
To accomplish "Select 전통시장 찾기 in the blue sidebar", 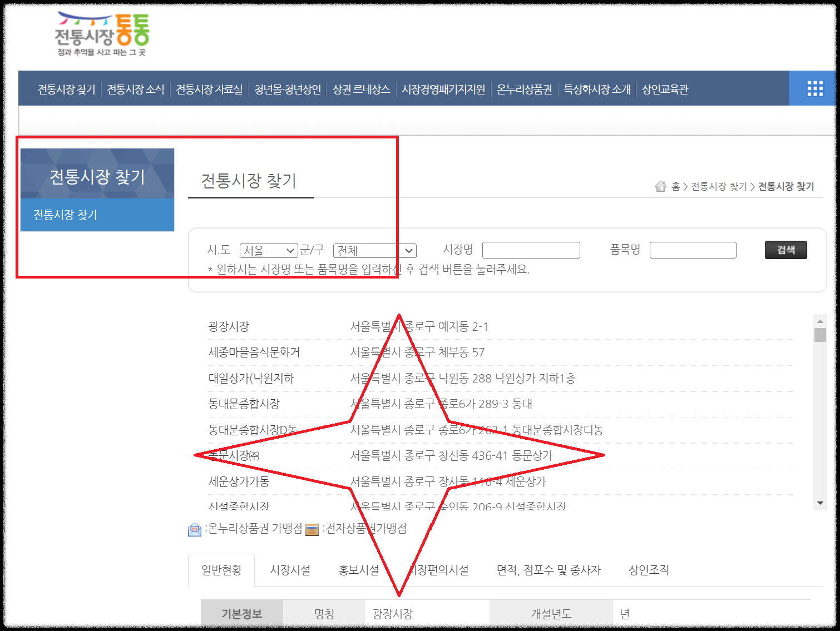I will [97, 215].
